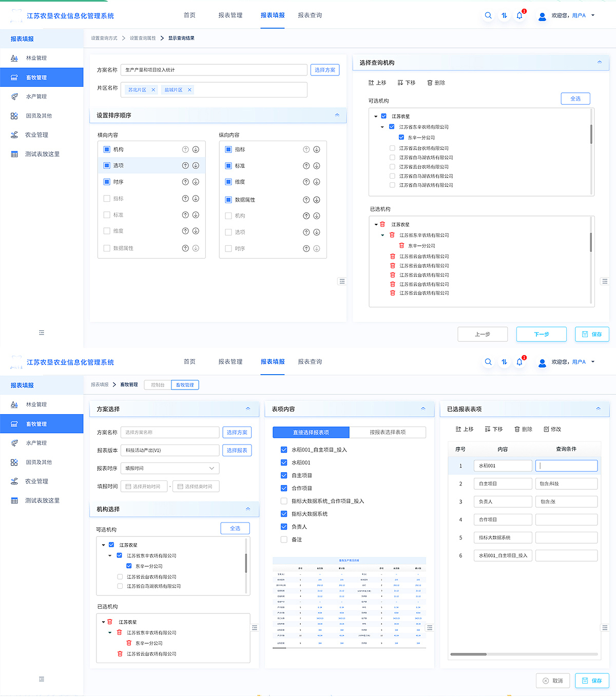The height and width of the screenshot is (697, 616).
Task: Click 保存 next to the 取消 button
Action: coord(592,681)
